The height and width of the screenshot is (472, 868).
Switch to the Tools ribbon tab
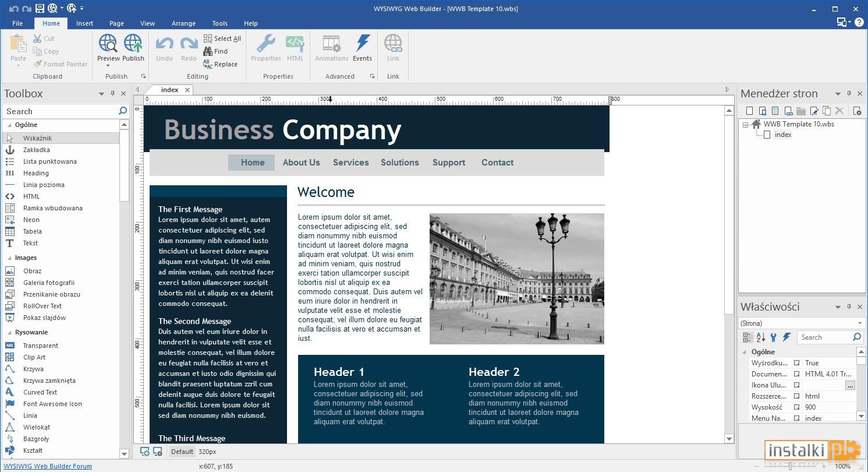coord(219,23)
